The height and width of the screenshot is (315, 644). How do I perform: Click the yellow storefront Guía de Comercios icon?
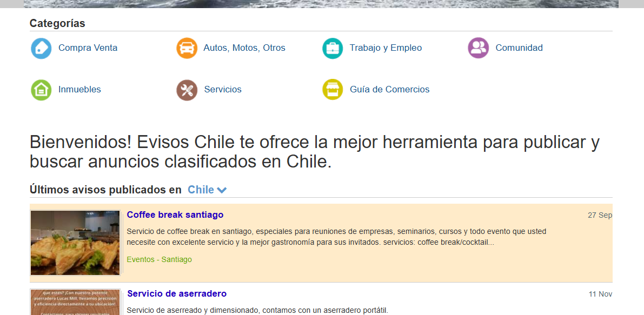coord(333,90)
